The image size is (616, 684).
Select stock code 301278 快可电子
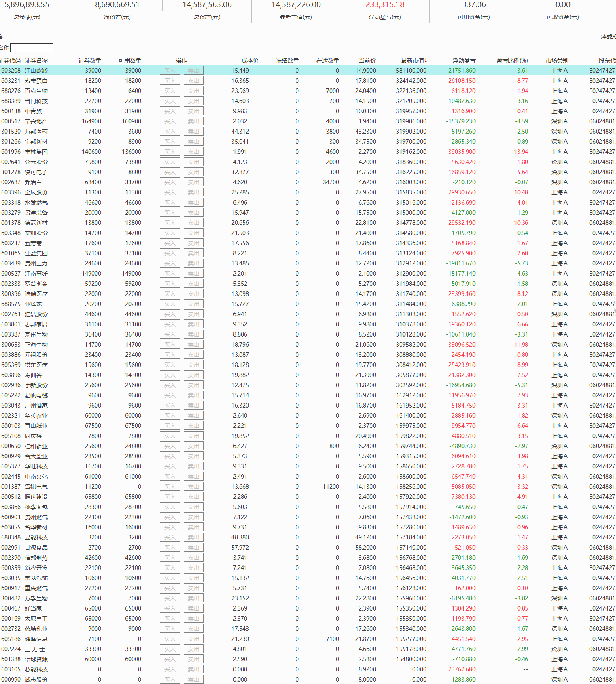click(x=11, y=172)
